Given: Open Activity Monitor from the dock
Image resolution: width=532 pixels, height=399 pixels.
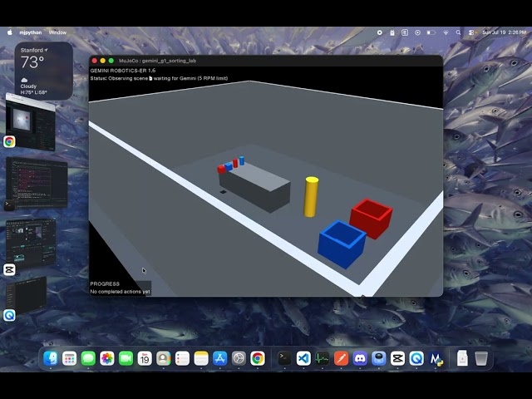Looking at the screenshot, I should [323, 358].
